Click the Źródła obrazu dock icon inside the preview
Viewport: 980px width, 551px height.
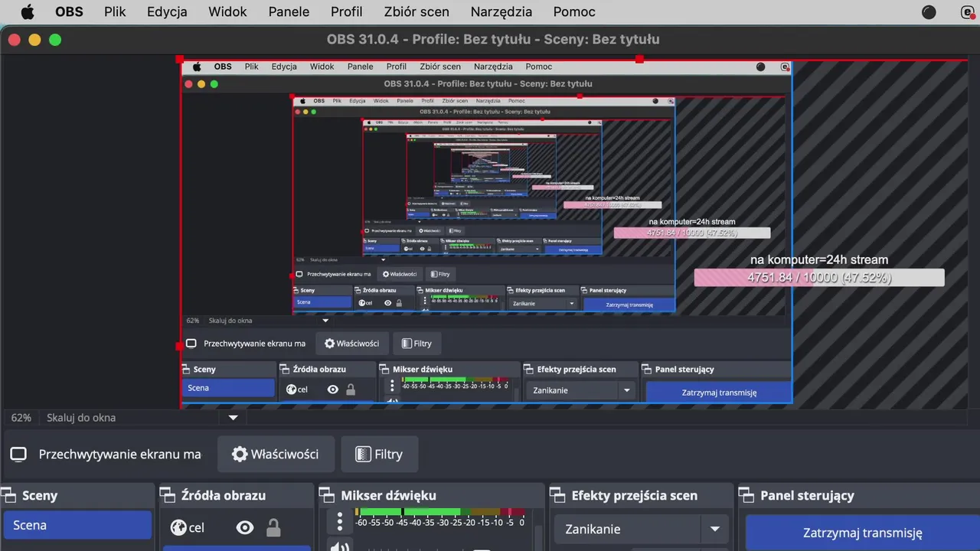(286, 369)
